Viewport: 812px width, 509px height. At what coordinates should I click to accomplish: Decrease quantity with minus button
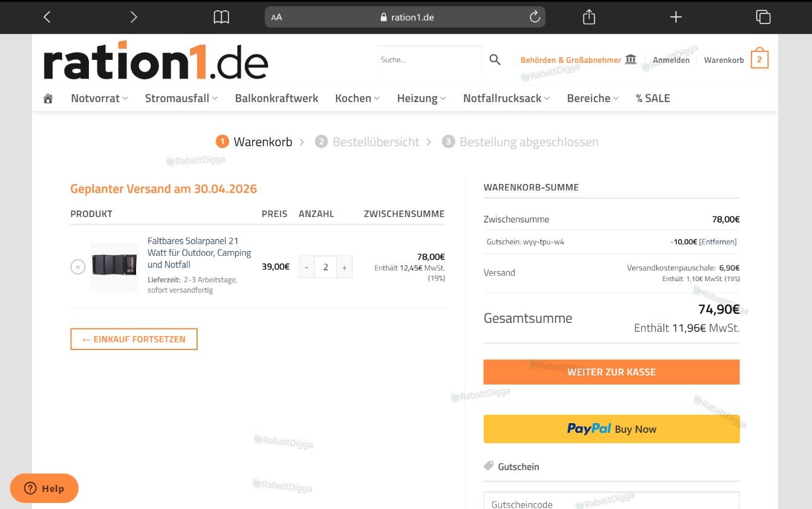click(x=307, y=267)
